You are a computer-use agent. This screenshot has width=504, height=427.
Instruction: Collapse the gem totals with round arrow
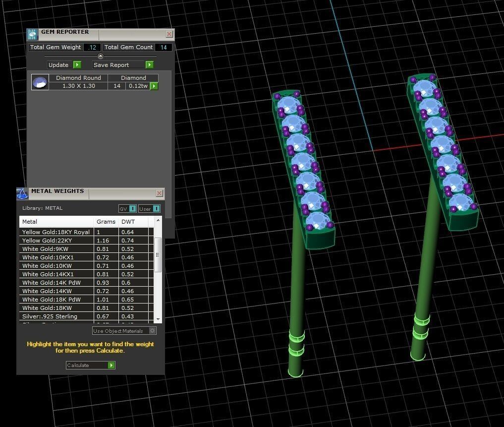101,56
